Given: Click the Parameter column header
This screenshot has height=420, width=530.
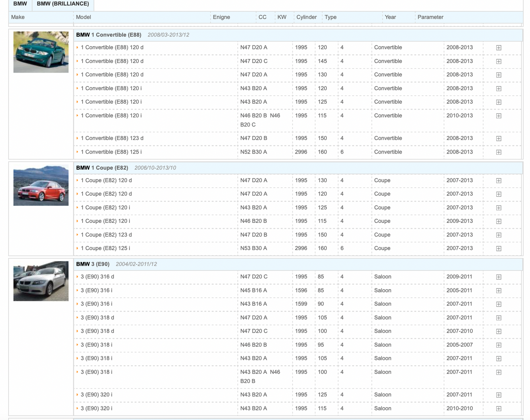Looking at the screenshot, I should (430, 17).
